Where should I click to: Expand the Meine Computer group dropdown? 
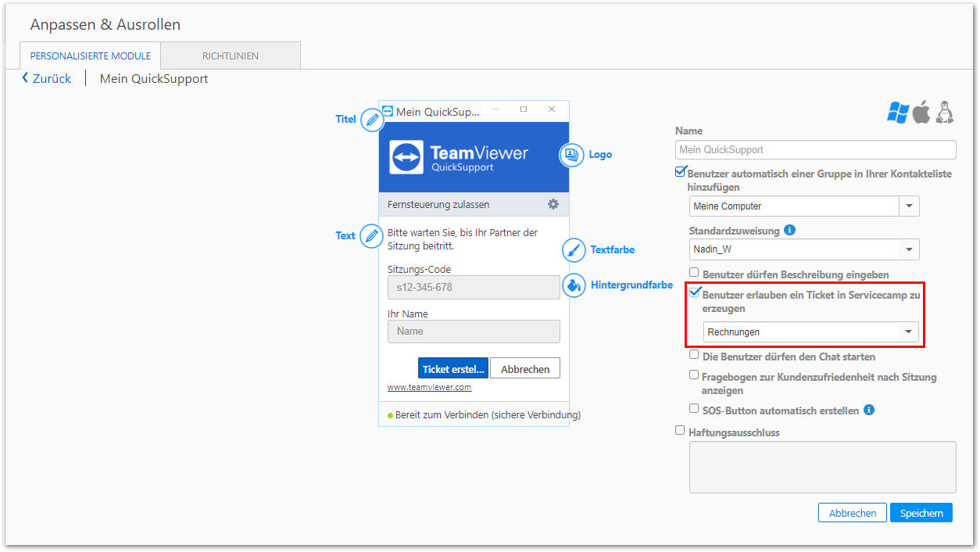click(x=804, y=206)
